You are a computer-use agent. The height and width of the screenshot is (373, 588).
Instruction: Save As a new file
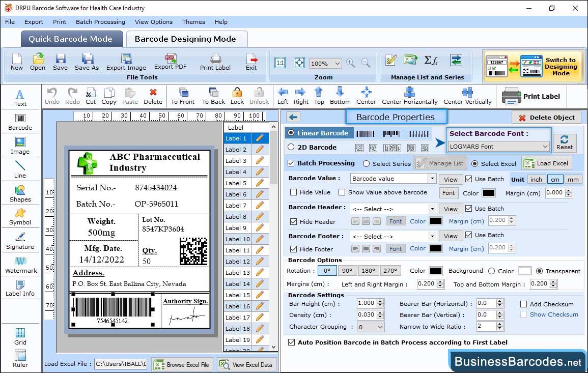(87, 62)
